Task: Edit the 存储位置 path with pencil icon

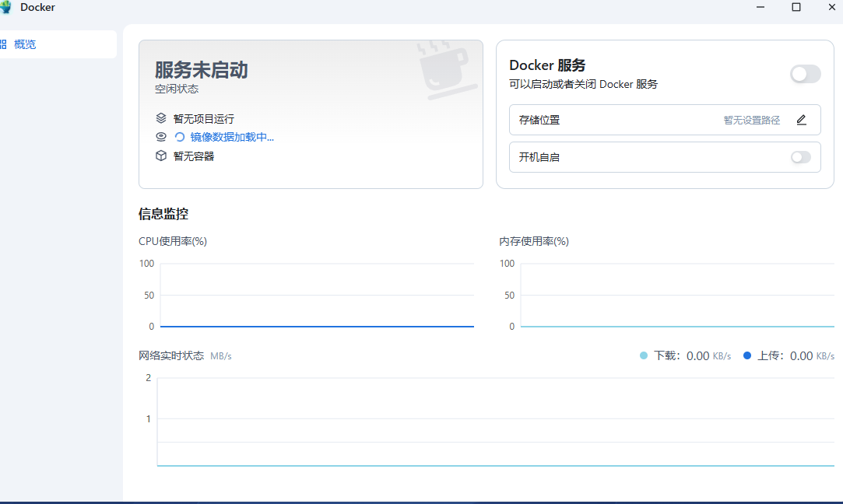Action: pyautogui.click(x=801, y=120)
